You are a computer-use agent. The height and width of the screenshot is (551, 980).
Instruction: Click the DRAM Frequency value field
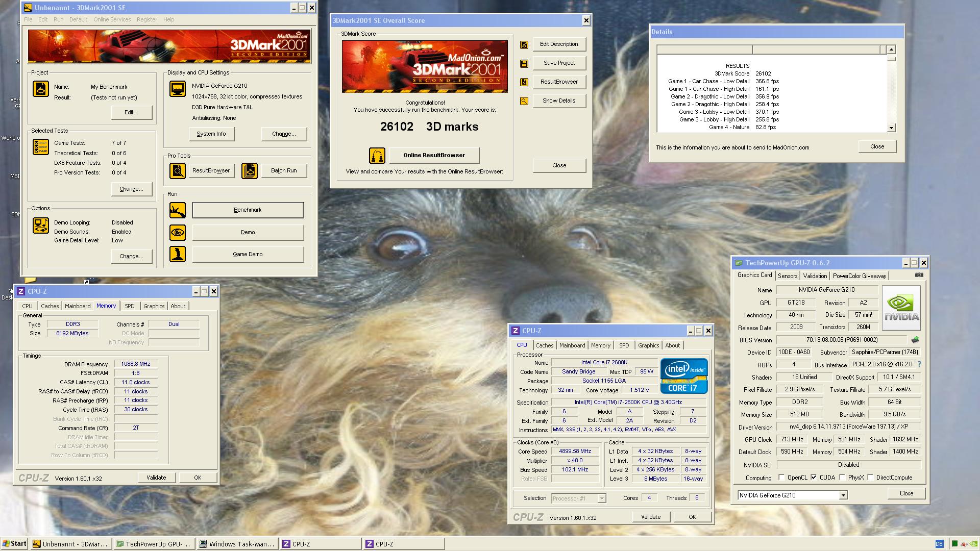(x=136, y=364)
